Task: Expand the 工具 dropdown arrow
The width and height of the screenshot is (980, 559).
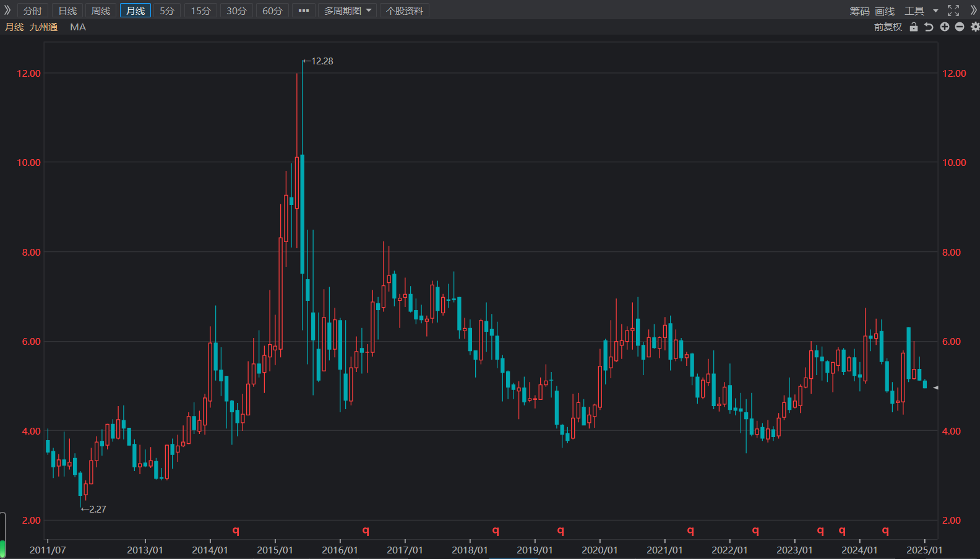Action: click(x=935, y=11)
